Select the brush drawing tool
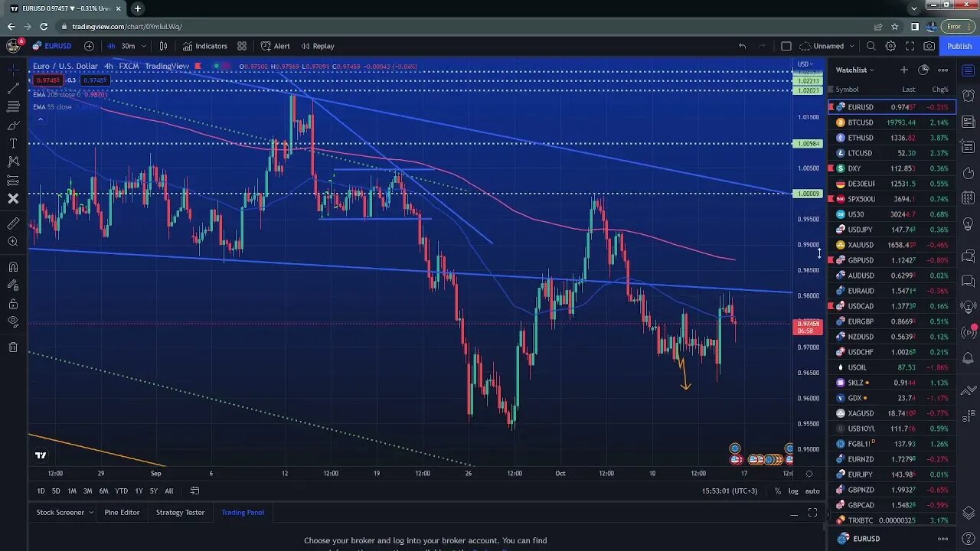The width and height of the screenshot is (980, 551). pyautogui.click(x=13, y=125)
